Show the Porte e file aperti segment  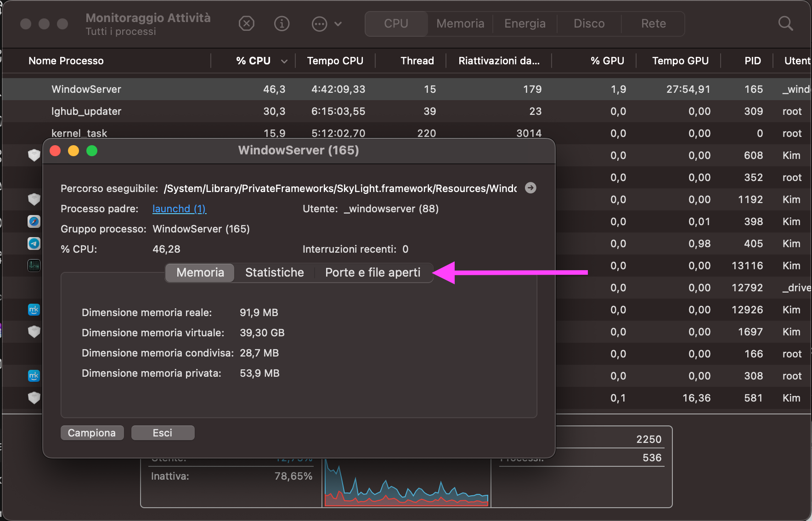(x=372, y=272)
